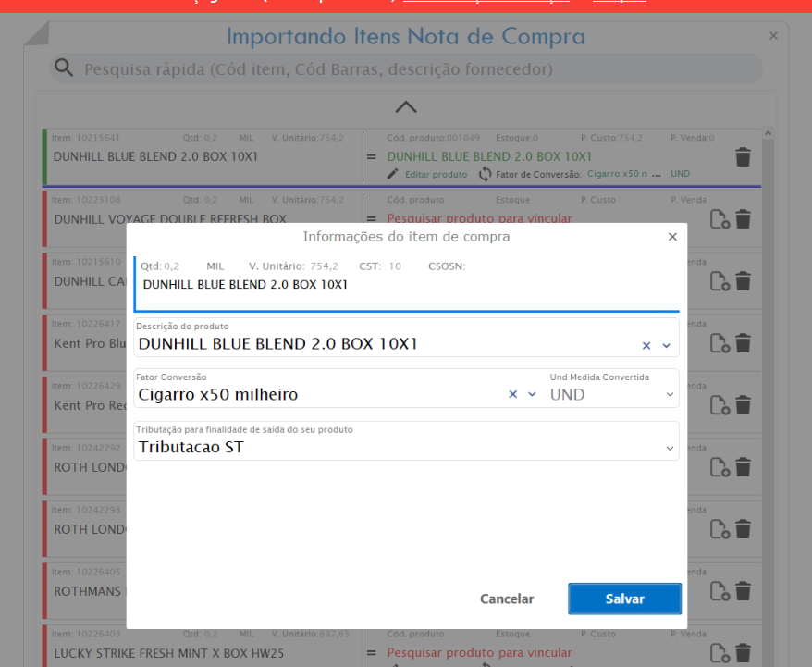Delete the ROTHMANS item row
The height and width of the screenshot is (667, 812).
point(743,591)
